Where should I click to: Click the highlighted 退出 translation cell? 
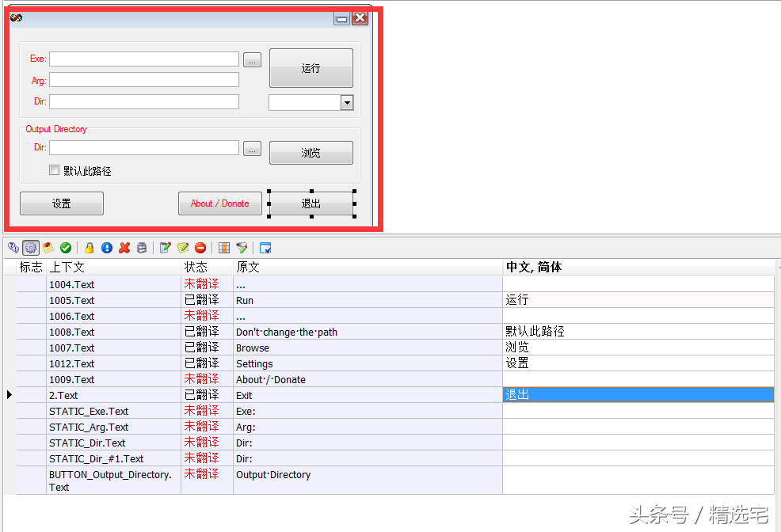point(638,395)
